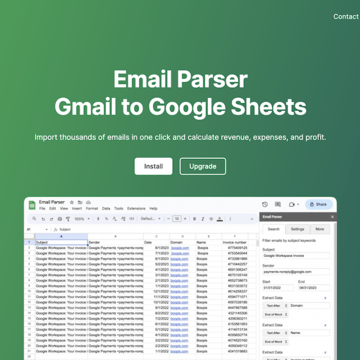Open the zoom 100% dropdown
This screenshot has width=360, height=360.
coord(82,219)
